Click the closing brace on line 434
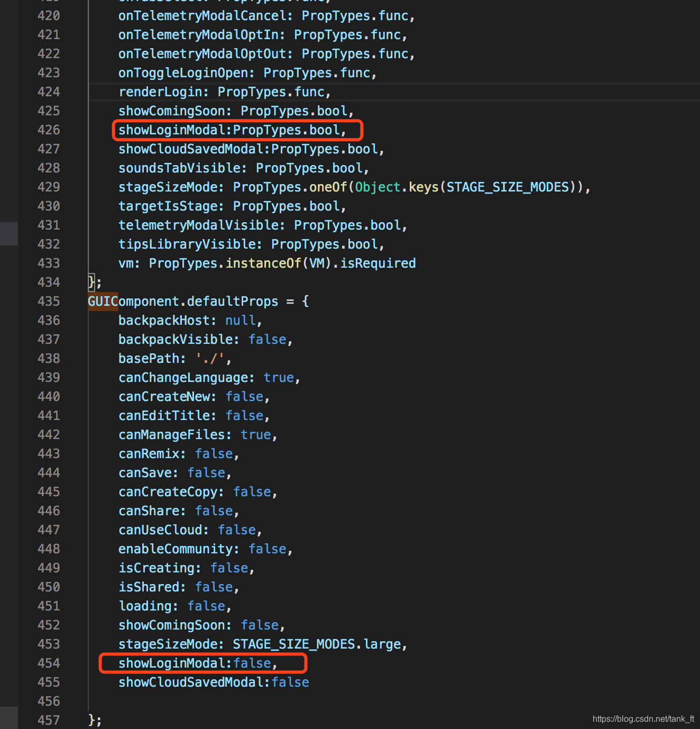This screenshot has height=729, width=700. tap(91, 283)
